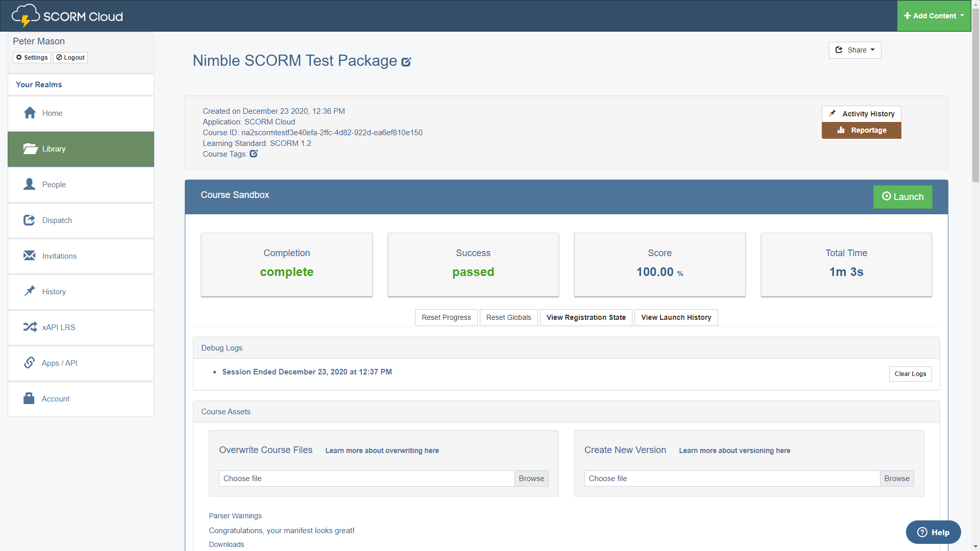
Task: Click the Completion status card
Action: pos(287,264)
